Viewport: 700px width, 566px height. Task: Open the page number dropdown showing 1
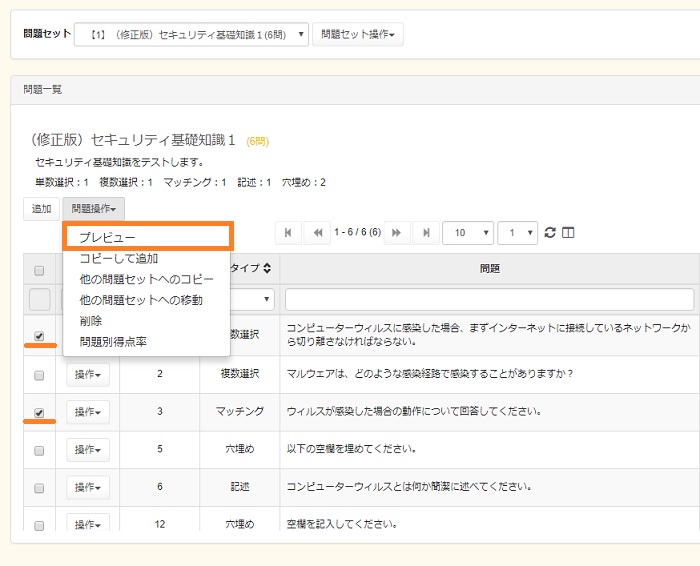(x=517, y=233)
